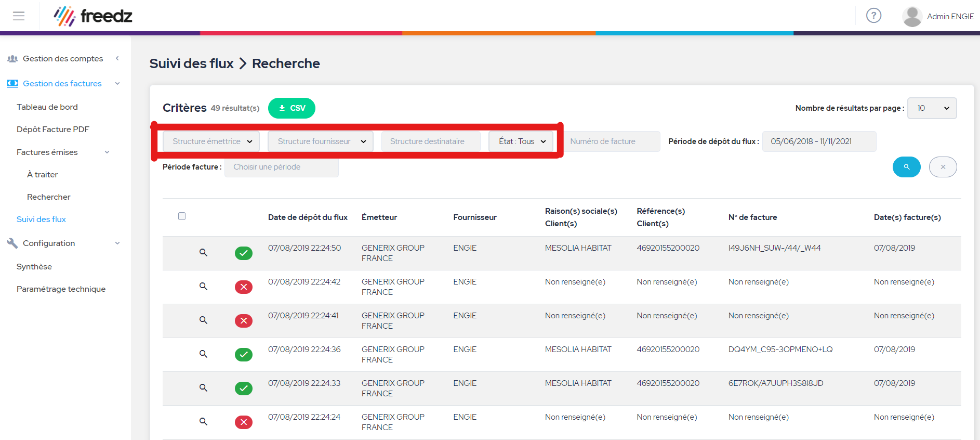Click the help question mark icon
This screenshot has height=440, width=980.
click(x=873, y=16)
